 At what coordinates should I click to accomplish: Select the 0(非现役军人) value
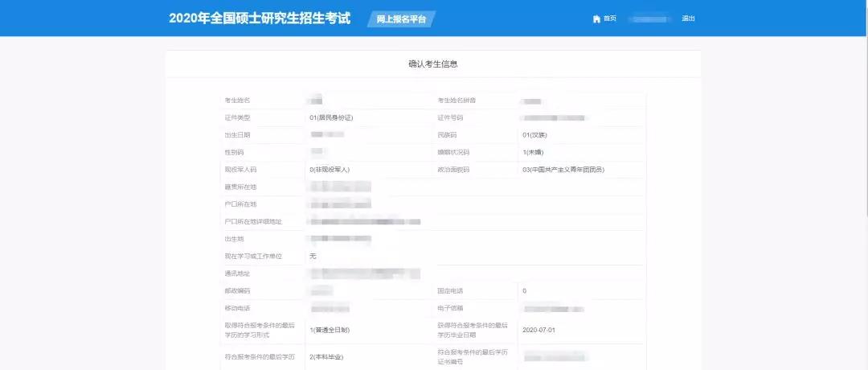330,170
